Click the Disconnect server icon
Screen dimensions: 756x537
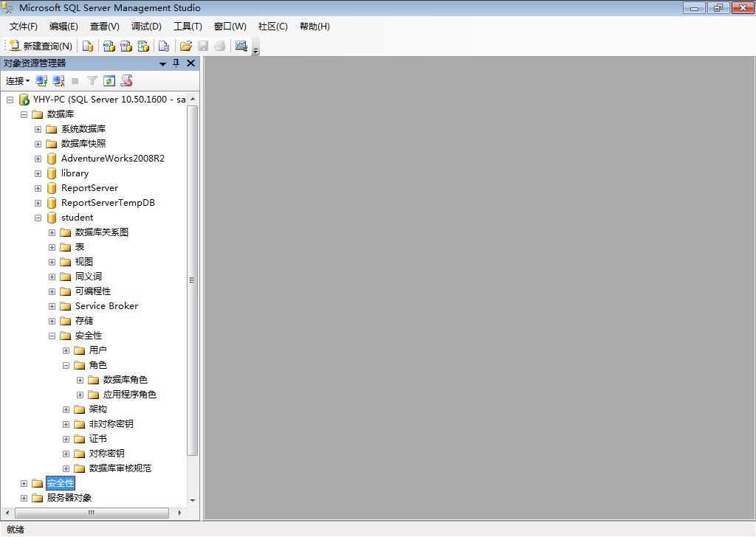(x=59, y=81)
